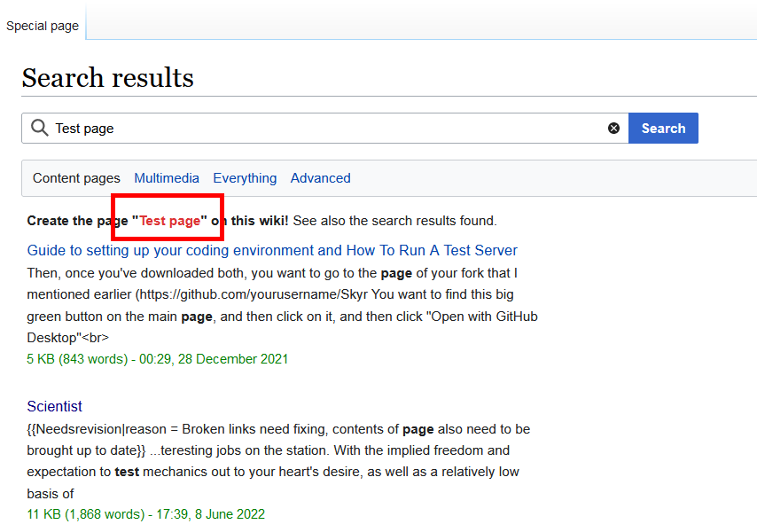Viewport: 757px width, 532px height.
Task: Switch to Everything search results
Action: click(245, 178)
